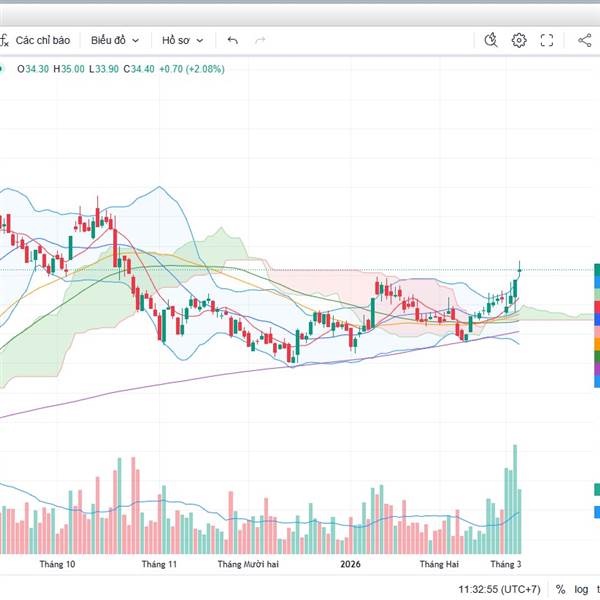
Task: Click the undo arrow icon
Action: [233, 40]
